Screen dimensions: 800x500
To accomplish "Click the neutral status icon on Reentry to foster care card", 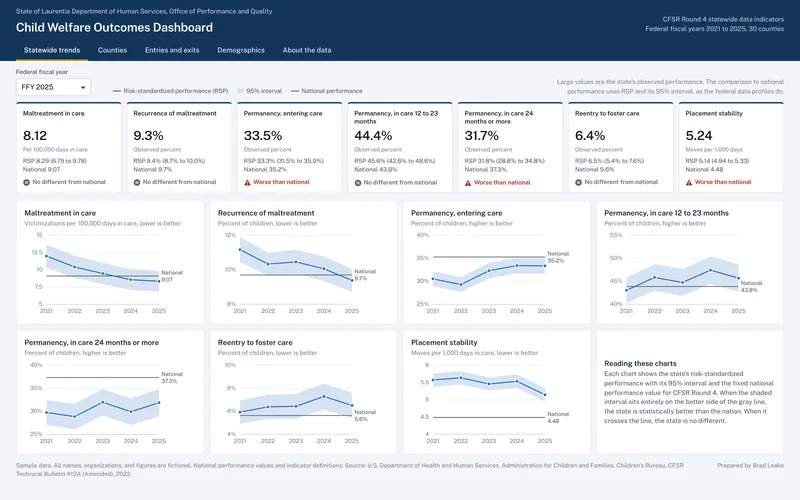I will click(579, 182).
